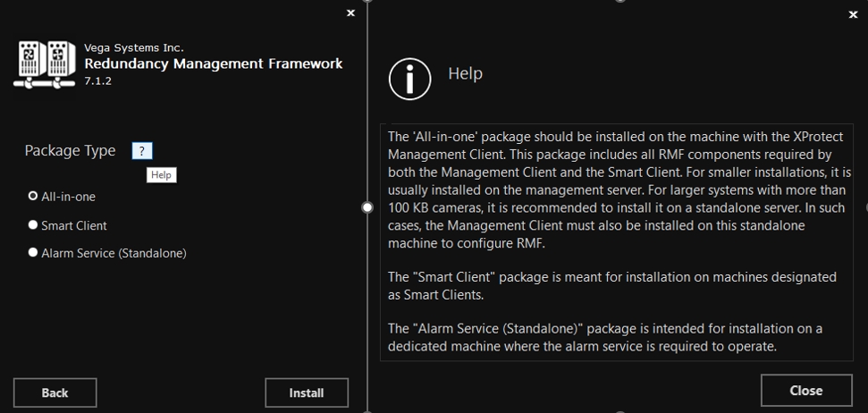
Task: Click the Package Type label
Action: [70, 150]
